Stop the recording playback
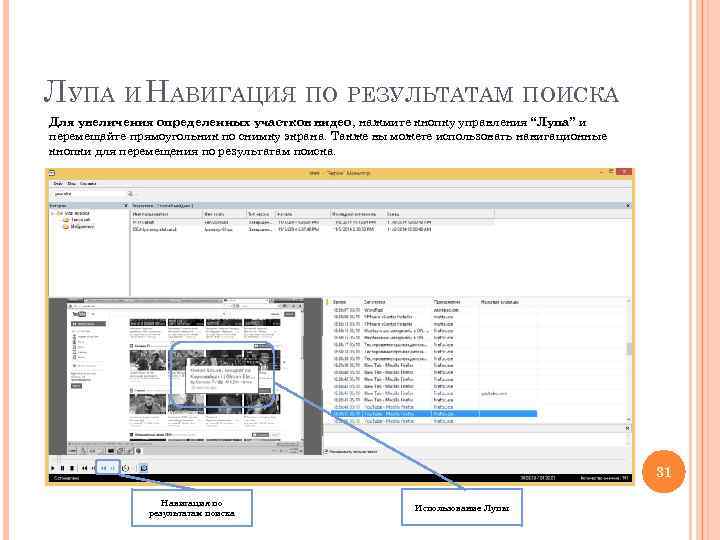Viewport: 720px width, 540px height. pyautogui.click(x=72, y=468)
